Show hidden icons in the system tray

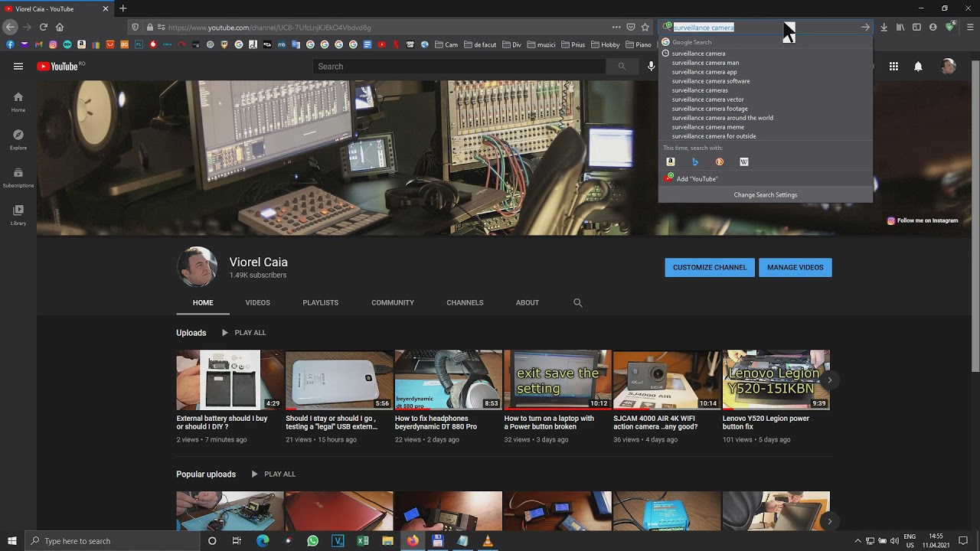coord(857,541)
